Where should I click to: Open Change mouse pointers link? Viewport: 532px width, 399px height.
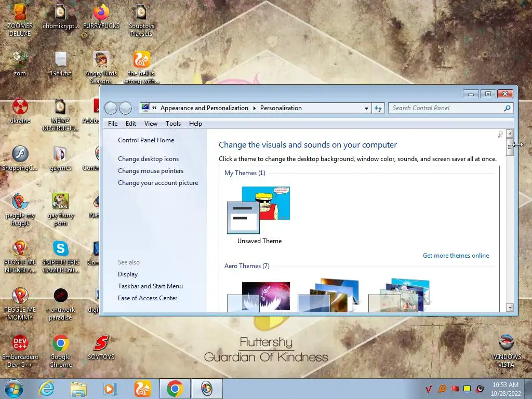coord(151,170)
